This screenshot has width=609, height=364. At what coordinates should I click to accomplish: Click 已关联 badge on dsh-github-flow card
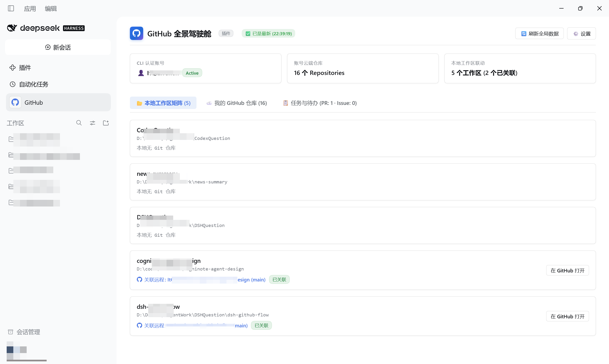[261, 325]
